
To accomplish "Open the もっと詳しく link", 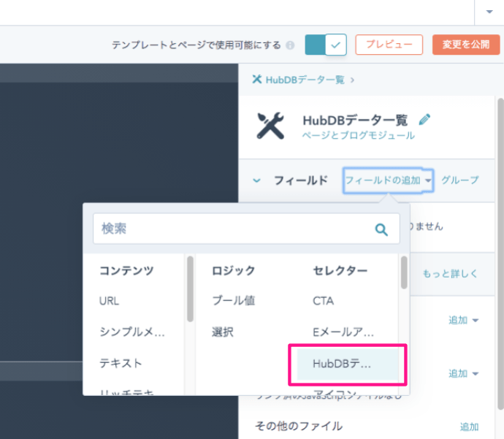I will tap(450, 274).
